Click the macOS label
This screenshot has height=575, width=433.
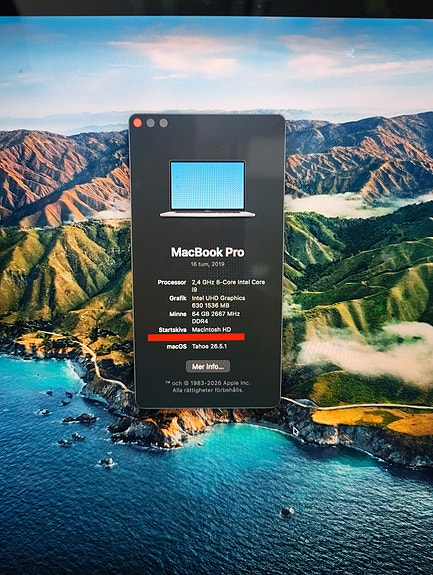(x=177, y=347)
